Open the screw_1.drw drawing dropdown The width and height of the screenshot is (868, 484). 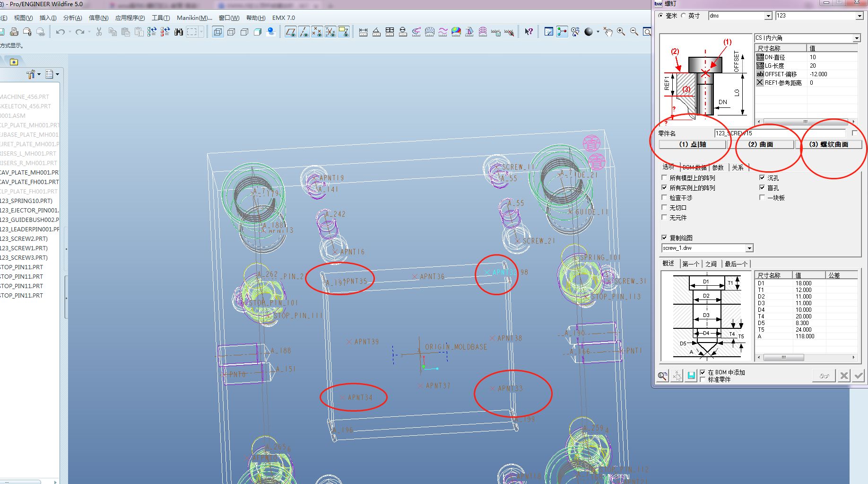[x=749, y=248]
